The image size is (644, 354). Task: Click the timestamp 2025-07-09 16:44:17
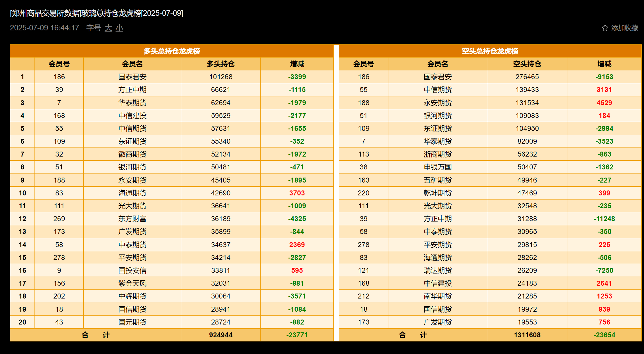pos(44,28)
